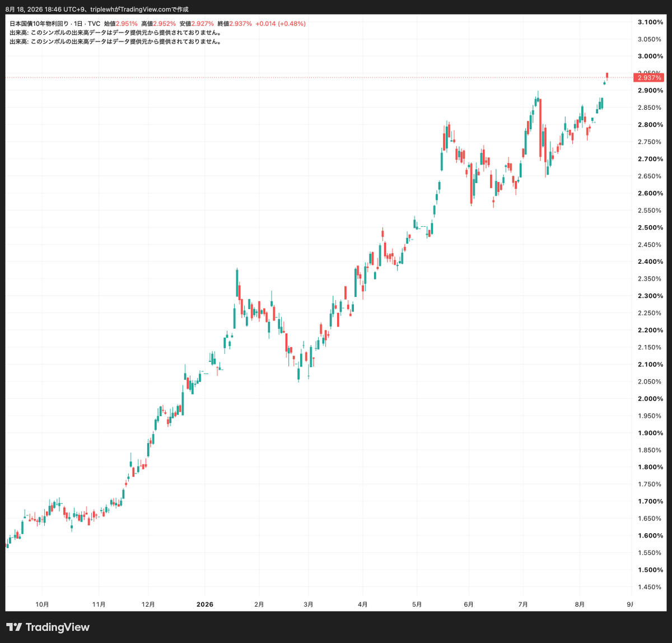Select the symbol title 日本国債10年物利回り
Image resolution: width=672 pixels, height=643 pixels.
point(39,24)
